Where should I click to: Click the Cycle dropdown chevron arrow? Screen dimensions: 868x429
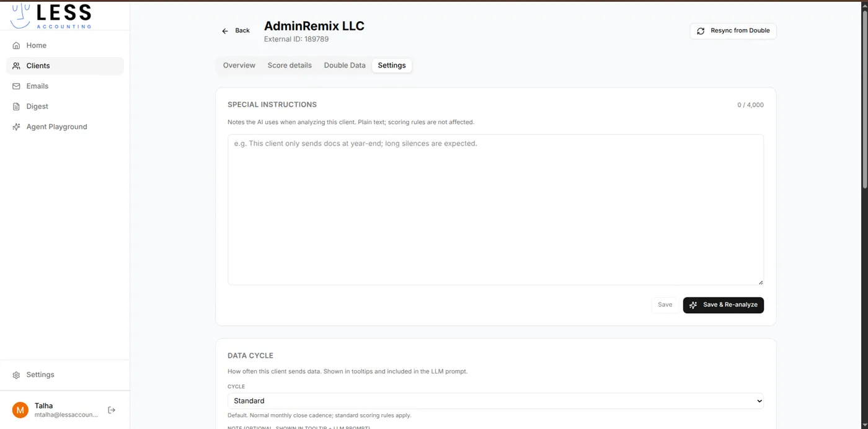point(759,401)
